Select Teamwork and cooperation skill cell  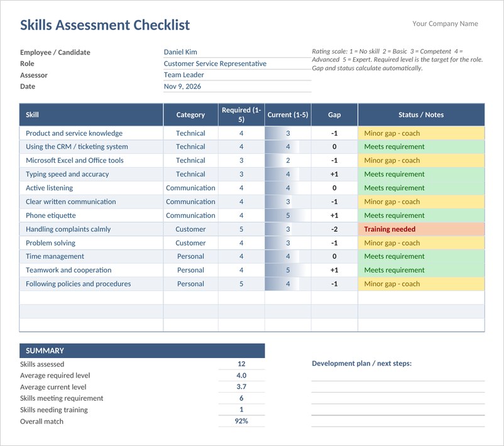[91, 270]
